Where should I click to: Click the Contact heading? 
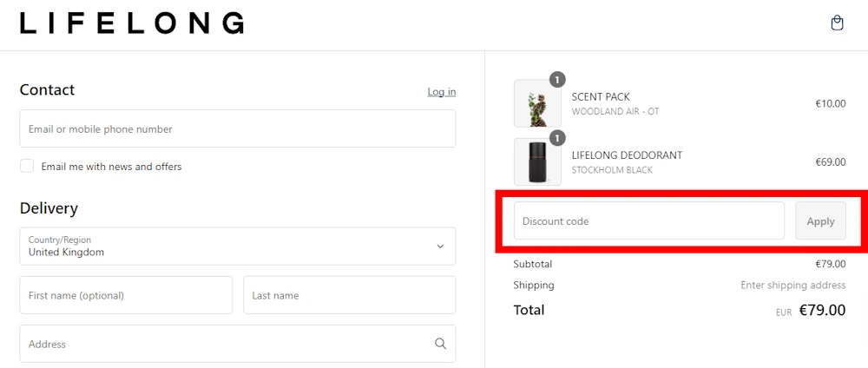pyautogui.click(x=47, y=89)
